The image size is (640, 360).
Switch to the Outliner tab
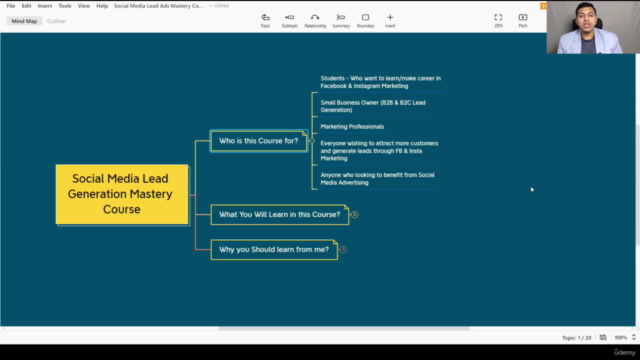pyautogui.click(x=56, y=21)
